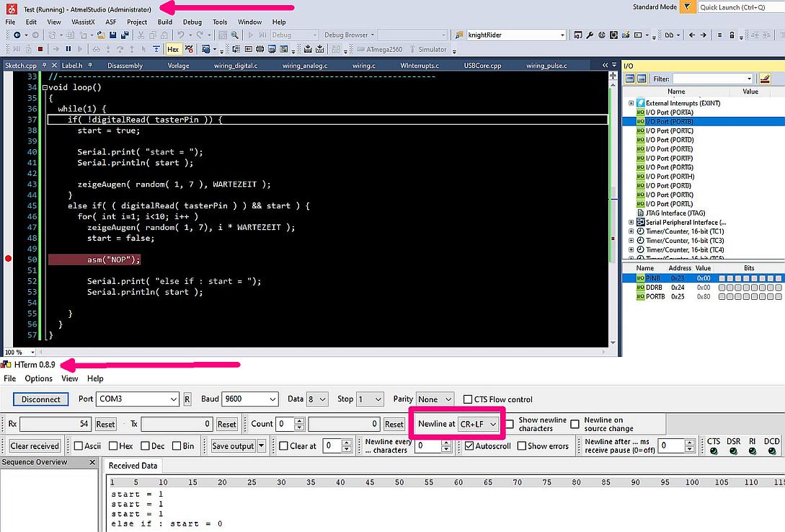Toggle the CTS Flow control checkbox
This screenshot has width=785, height=532.
468,399
